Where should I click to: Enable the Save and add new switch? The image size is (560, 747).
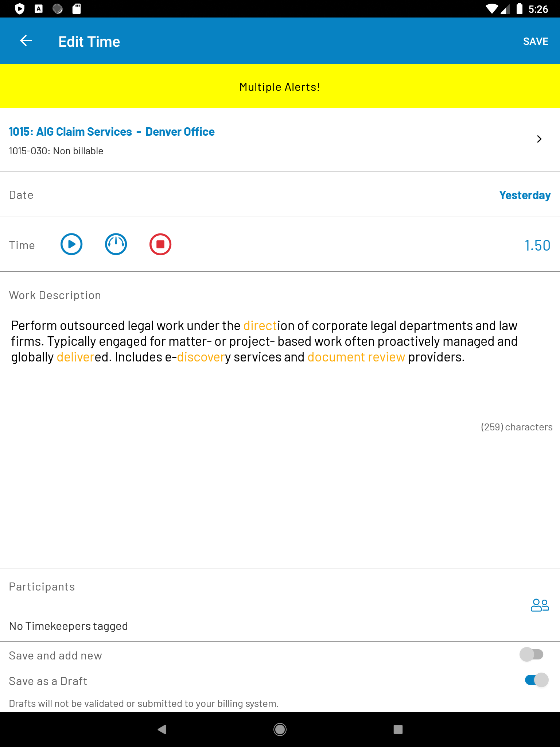pyautogui.click(x=532, y=654)
